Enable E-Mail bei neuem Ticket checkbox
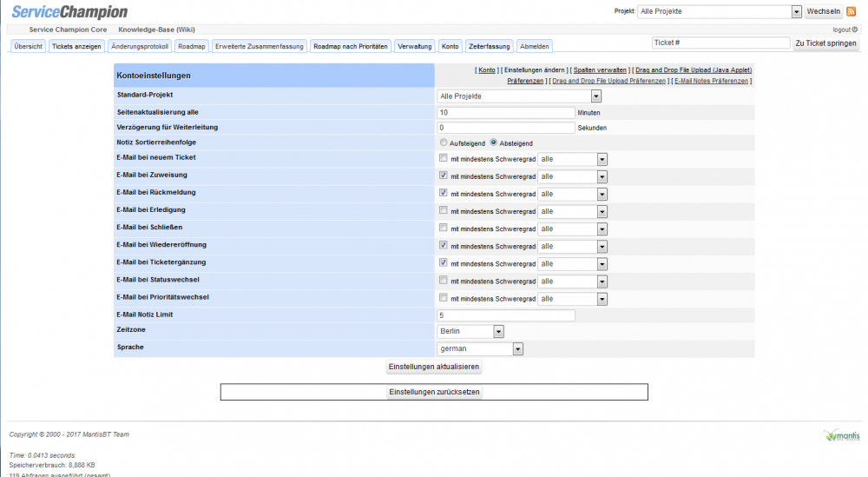The height and width of the screenshot is (477, 868). (x=443, y=158)
